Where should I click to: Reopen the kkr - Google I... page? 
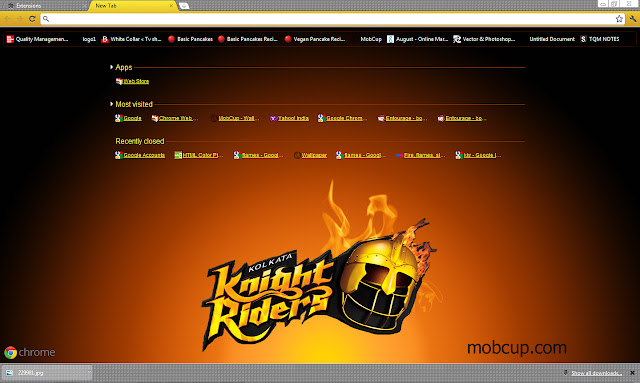click(478, 155)
